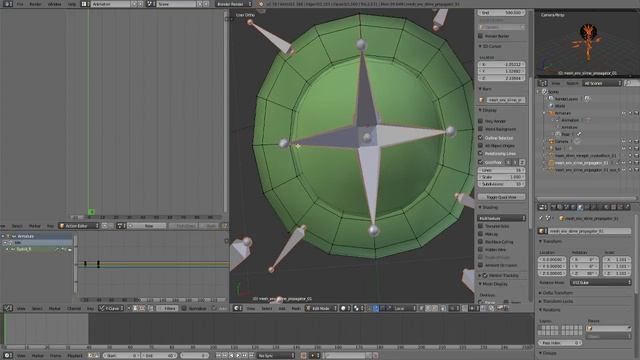Click the Filters button in graph editor
640x360 pixels.
click(x=168, y=308)
